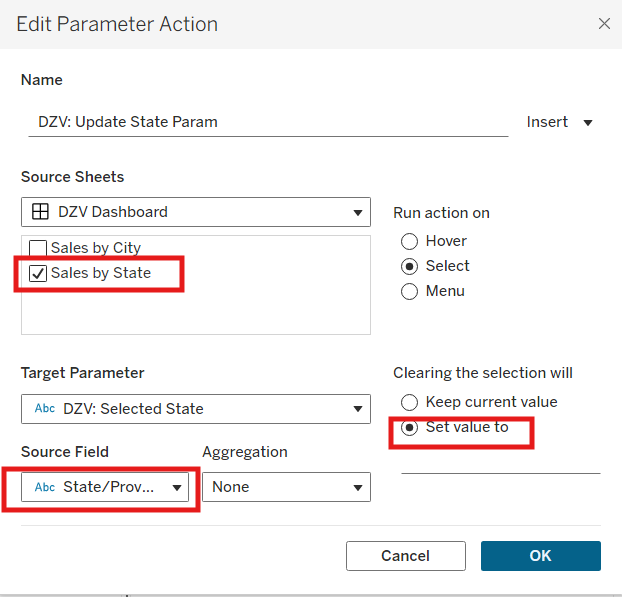Screen dimensions: 622x597
Task: Uncheck the Sales by State checkbox
Action: click(x=38, y=273)
